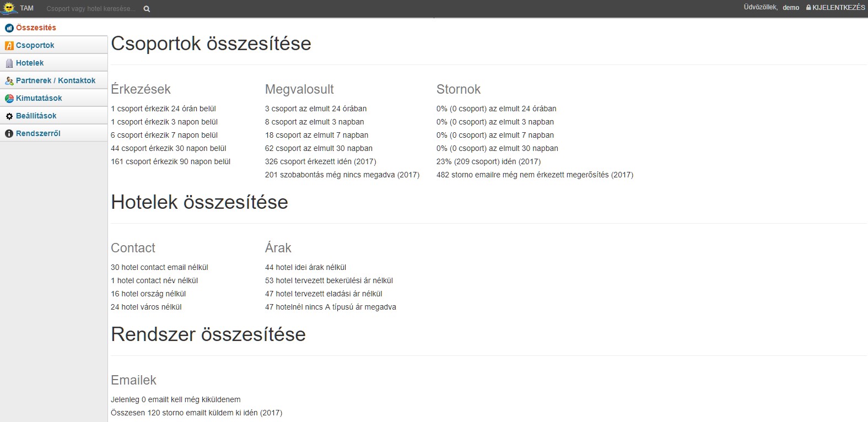The height and width of the screenshot is (422, 868).
Task: Click the lock icon beside Kijelentkezés
Action: click(808, 8)
